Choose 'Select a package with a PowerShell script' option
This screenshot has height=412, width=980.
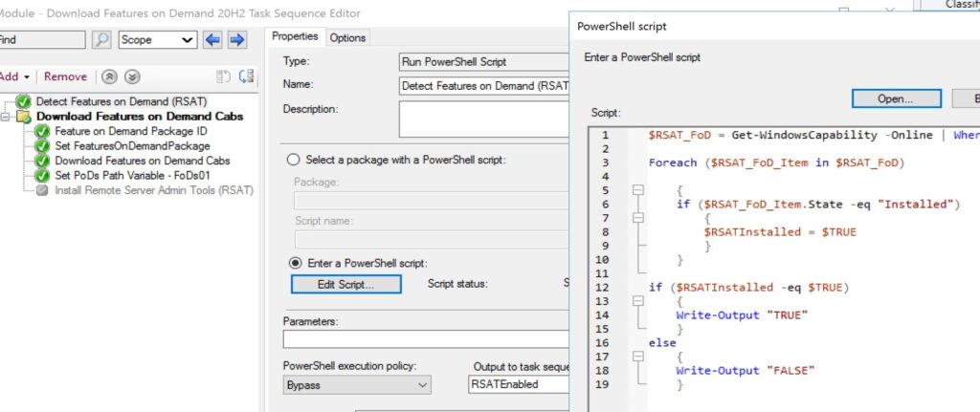[292, 160]
